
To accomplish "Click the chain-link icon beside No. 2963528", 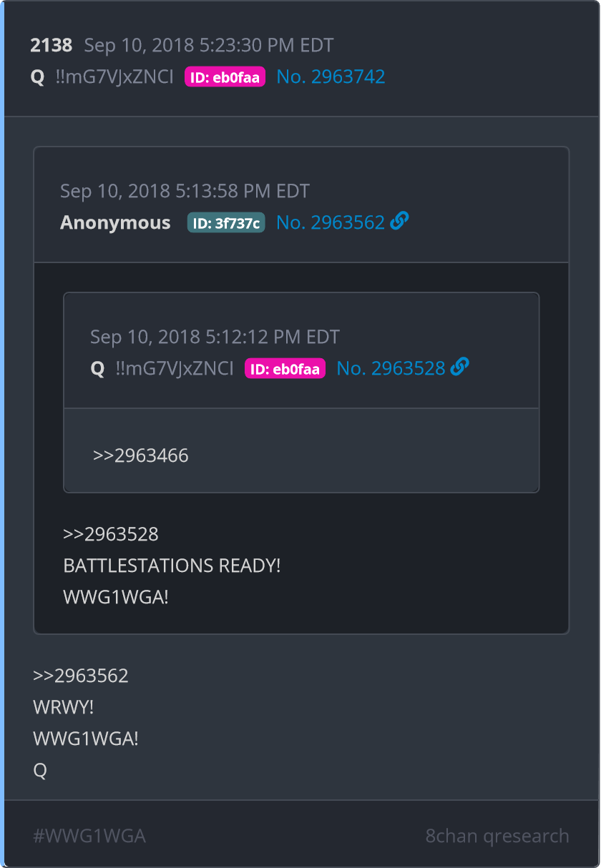I will click(x=460, y=368).
